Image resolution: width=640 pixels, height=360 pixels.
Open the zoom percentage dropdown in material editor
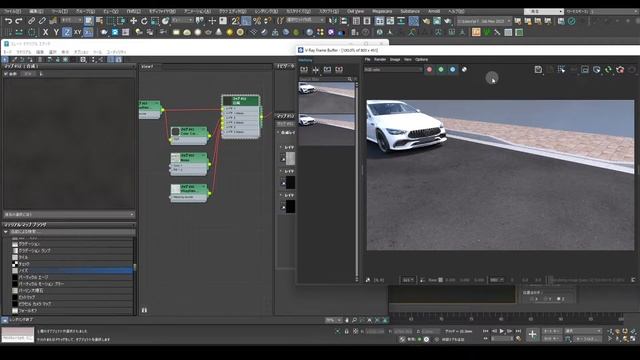click(333, 320)
